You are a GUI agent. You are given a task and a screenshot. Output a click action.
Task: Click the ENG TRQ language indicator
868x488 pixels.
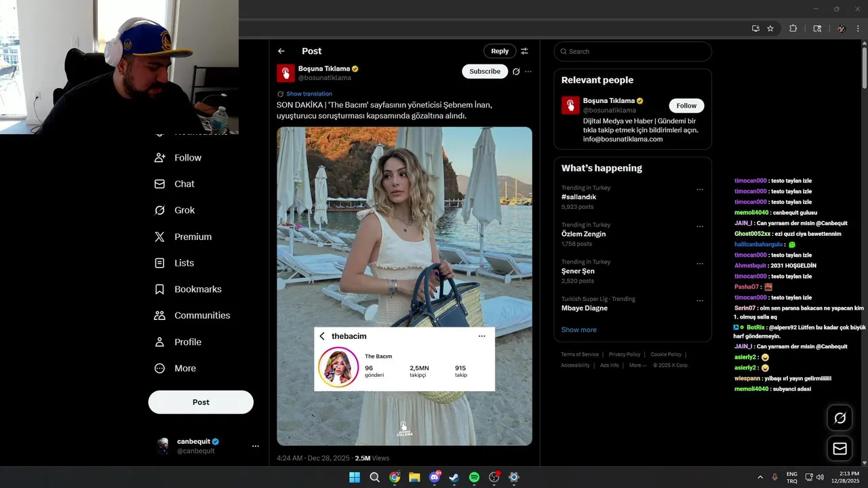791,477
